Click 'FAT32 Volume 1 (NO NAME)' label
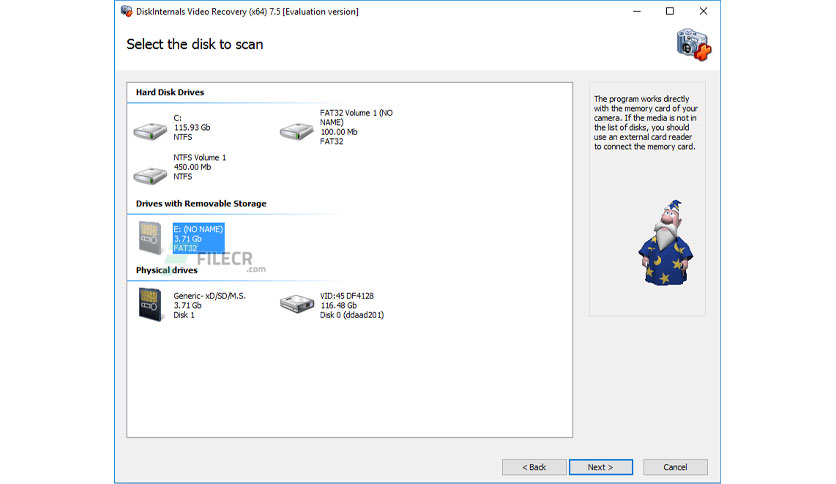The width and height of the screenshot is (836, 484). [x=356, y=117]
